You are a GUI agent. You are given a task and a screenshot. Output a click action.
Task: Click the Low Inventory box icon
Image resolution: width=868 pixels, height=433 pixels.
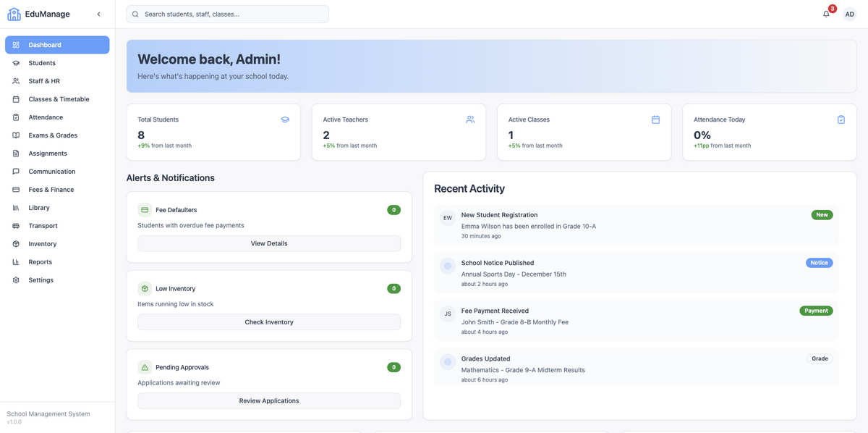pyautogui.click(x=145, y=288)
